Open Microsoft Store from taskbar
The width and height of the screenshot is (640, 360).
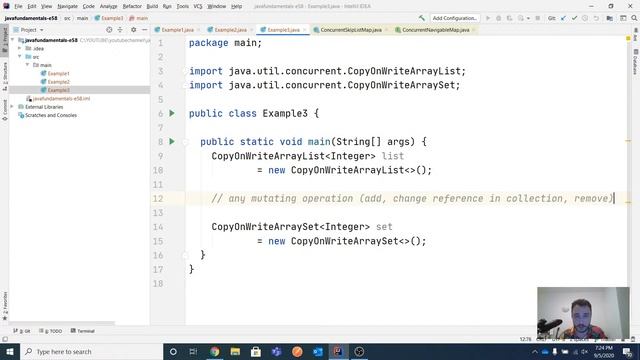pos(256,351)
